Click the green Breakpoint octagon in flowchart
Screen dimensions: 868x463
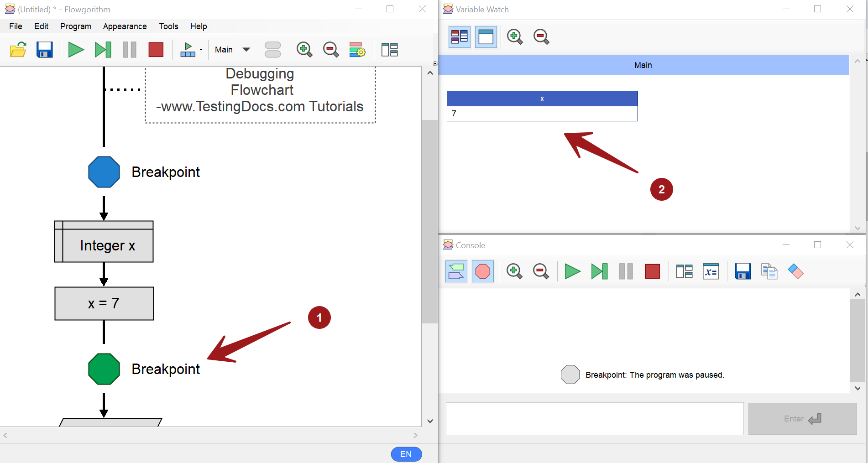pyautogui.click(x=104, y=369)
